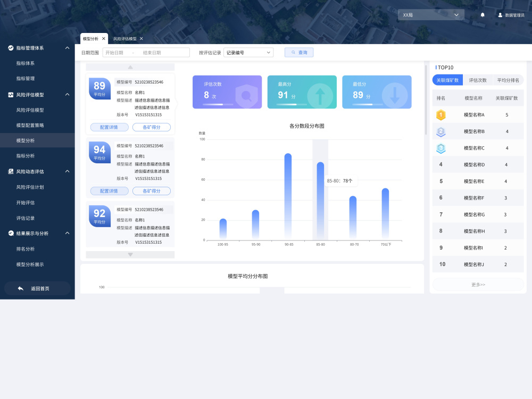Viewport: 532px width, 399px height.
Task: Click the 89 平均分 score badge
Action: (99, 88)
